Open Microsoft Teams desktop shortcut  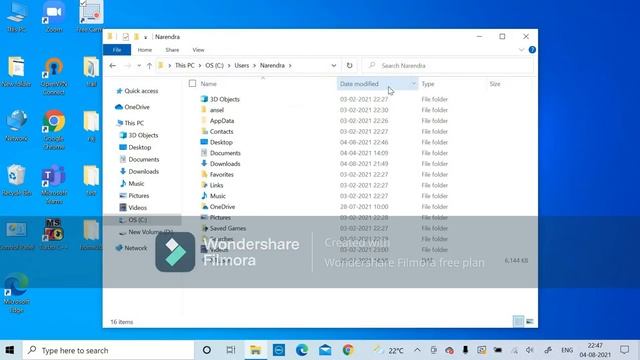(54, 184)
